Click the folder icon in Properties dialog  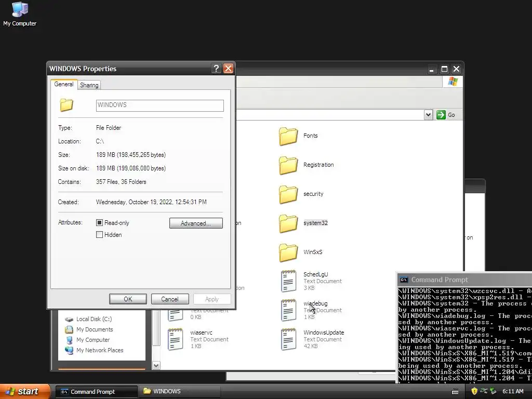[66, 105]
